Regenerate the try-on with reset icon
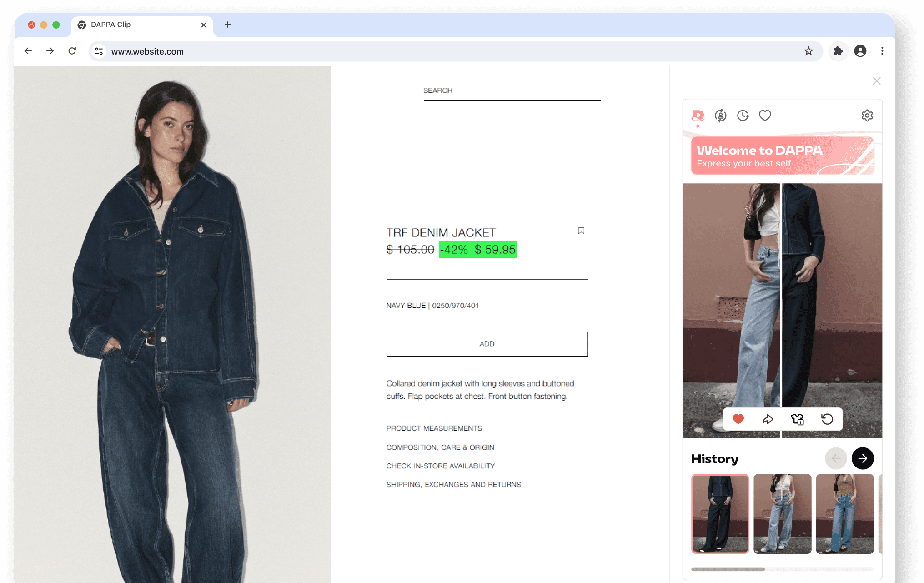 click(x=827, y=419)
